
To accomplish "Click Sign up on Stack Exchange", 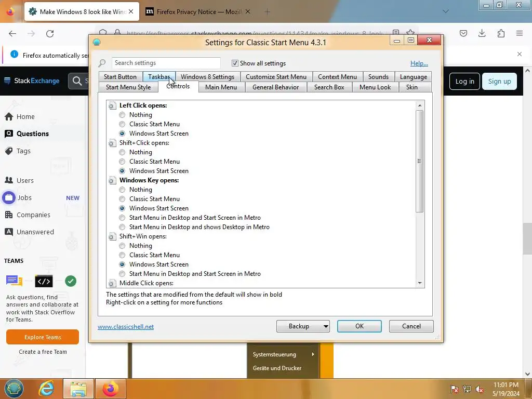I will pyautogui.click(x=499, y=82).
